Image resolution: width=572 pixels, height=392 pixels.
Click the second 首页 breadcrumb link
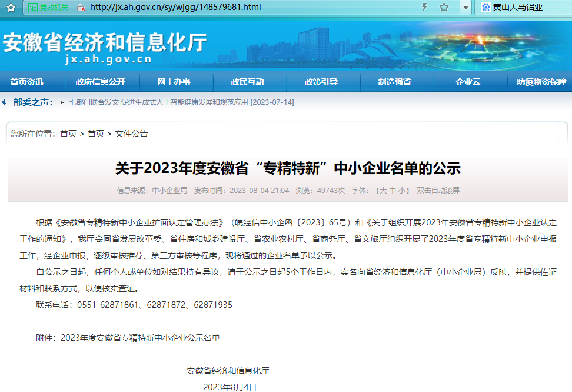click(96, 134)
